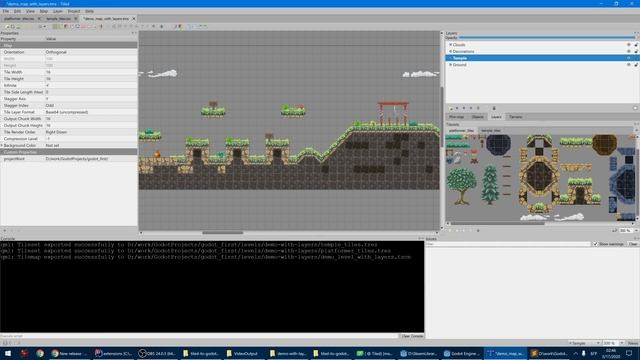640x360 pixels.
Task: Open the tileset tabs list dropdown arrow
Action: 636,131
